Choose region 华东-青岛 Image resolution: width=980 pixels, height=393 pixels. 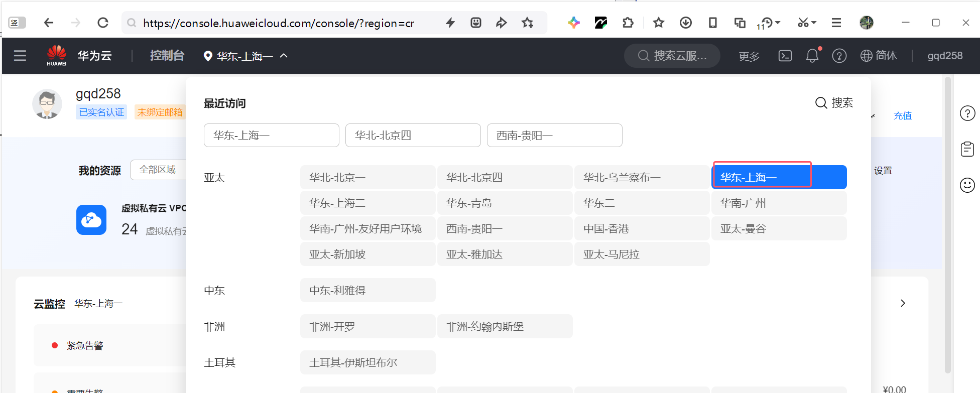tap(505, 203)
